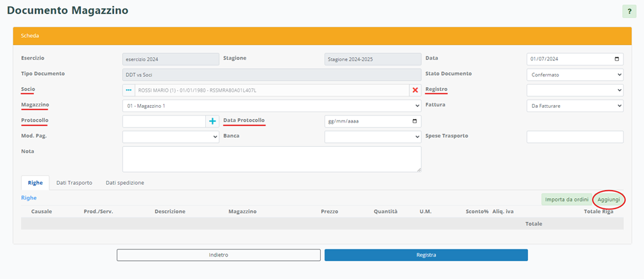
Task: Clear the Socio field with red X
Action: click(415, 90)
